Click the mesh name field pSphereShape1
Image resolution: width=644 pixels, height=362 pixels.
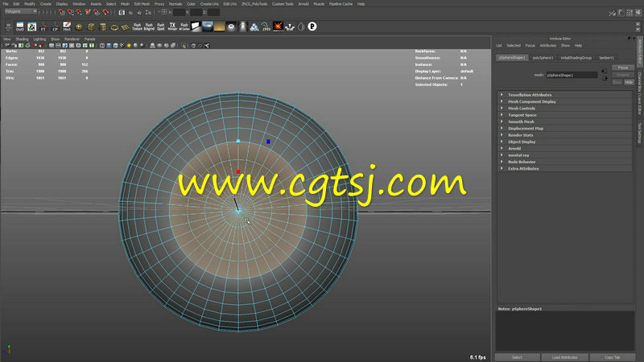[x=572, y=75]
